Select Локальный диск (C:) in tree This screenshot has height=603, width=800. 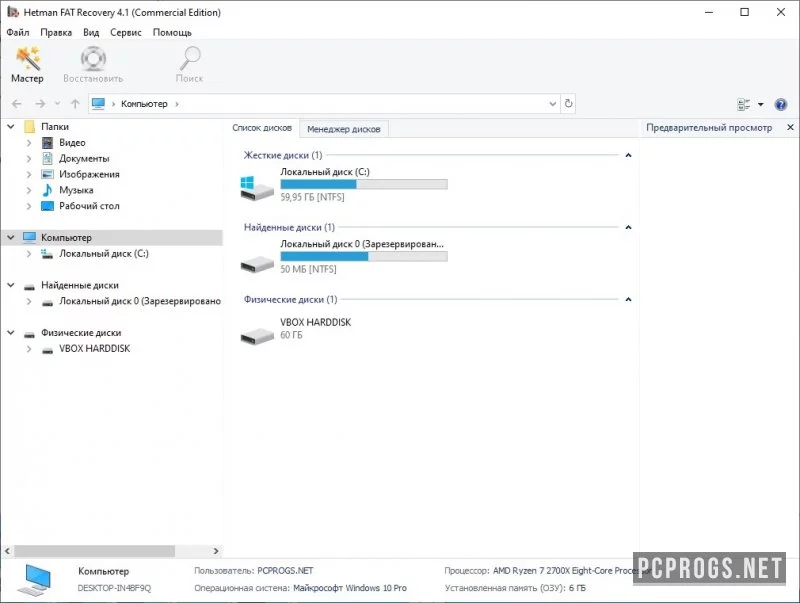[104, 254]
